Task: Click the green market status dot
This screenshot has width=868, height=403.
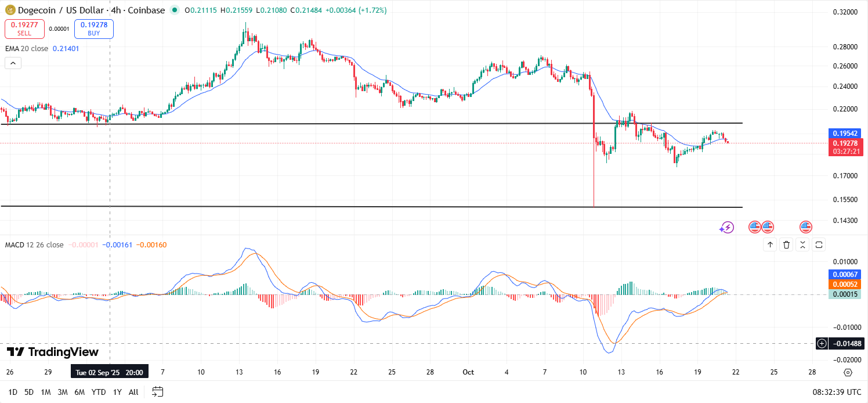Action: (175, 10)
